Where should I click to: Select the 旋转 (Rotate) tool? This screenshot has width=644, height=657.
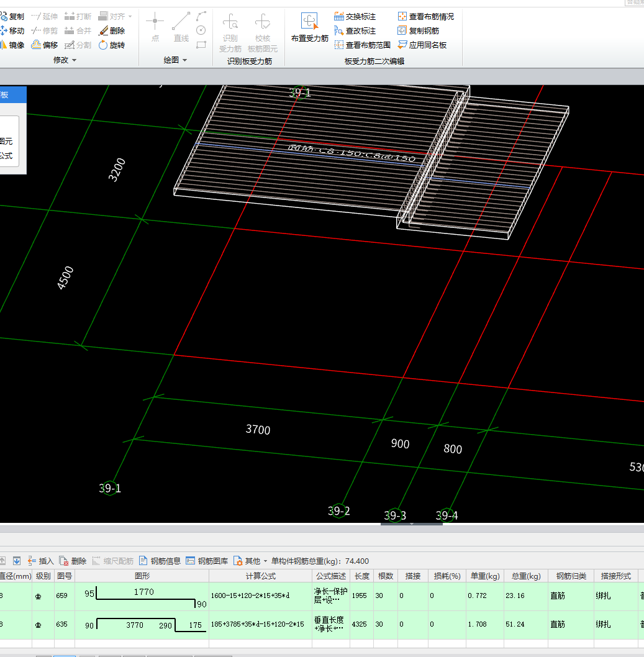pyautogui.click(x=112, y=45)
